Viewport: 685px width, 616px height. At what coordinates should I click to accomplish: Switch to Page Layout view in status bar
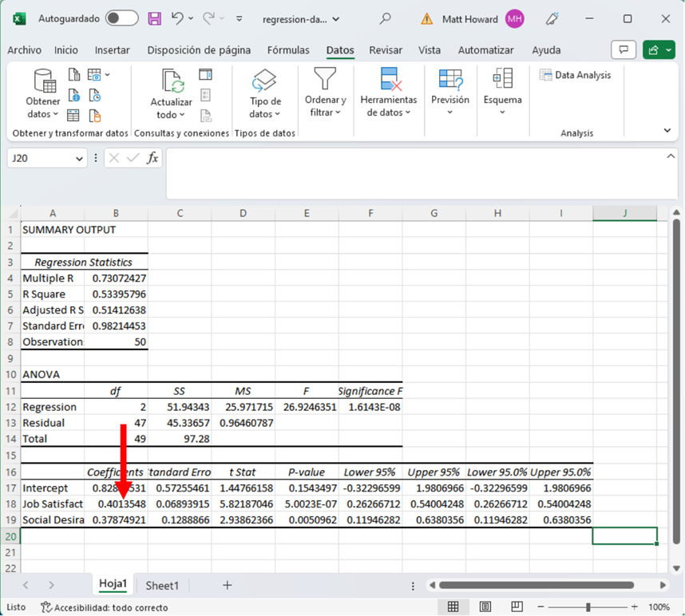(485, 607)
